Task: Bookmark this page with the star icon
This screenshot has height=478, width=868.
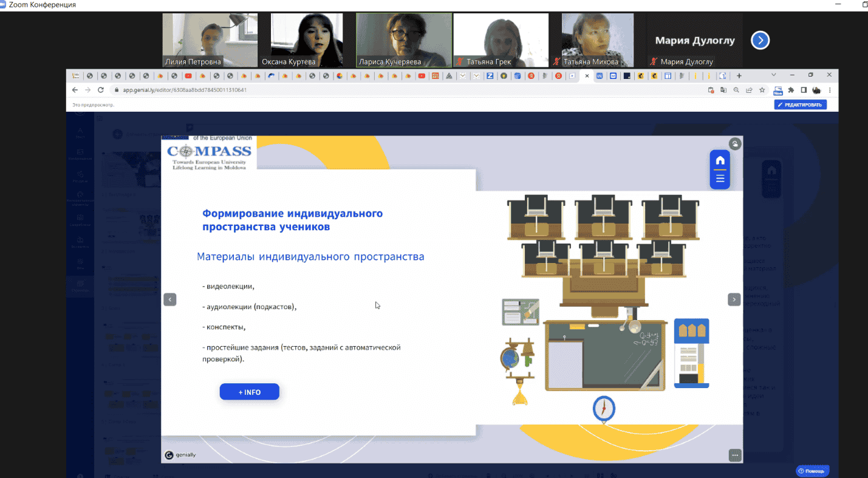Action: [762, 90]
